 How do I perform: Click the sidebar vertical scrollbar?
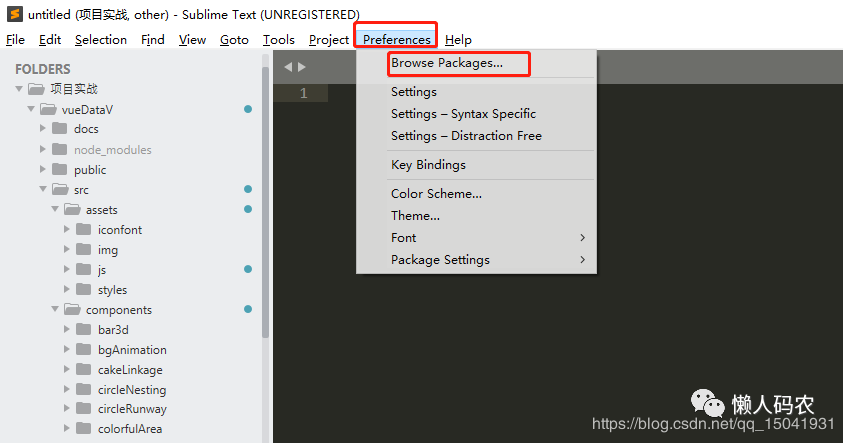265,202
